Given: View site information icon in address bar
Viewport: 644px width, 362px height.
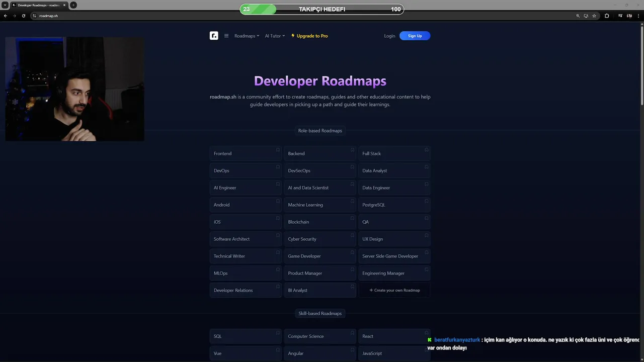Looking at the screenshot, I should pos(35,16).
